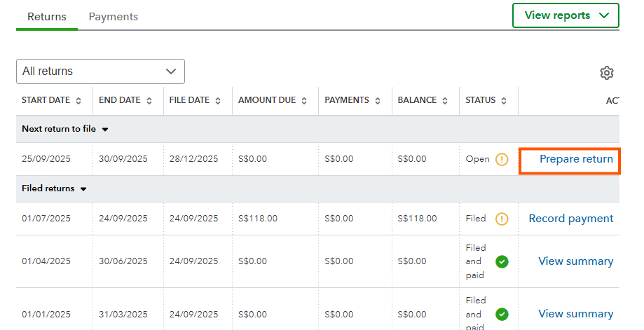
Task: Sort by Payments column arrows
Action: (x=376, y=101)
